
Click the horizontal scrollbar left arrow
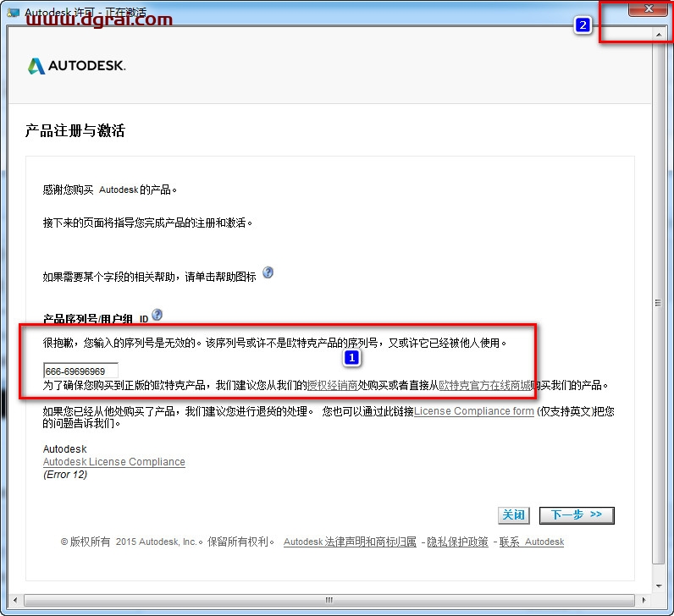tap(14, 600)
